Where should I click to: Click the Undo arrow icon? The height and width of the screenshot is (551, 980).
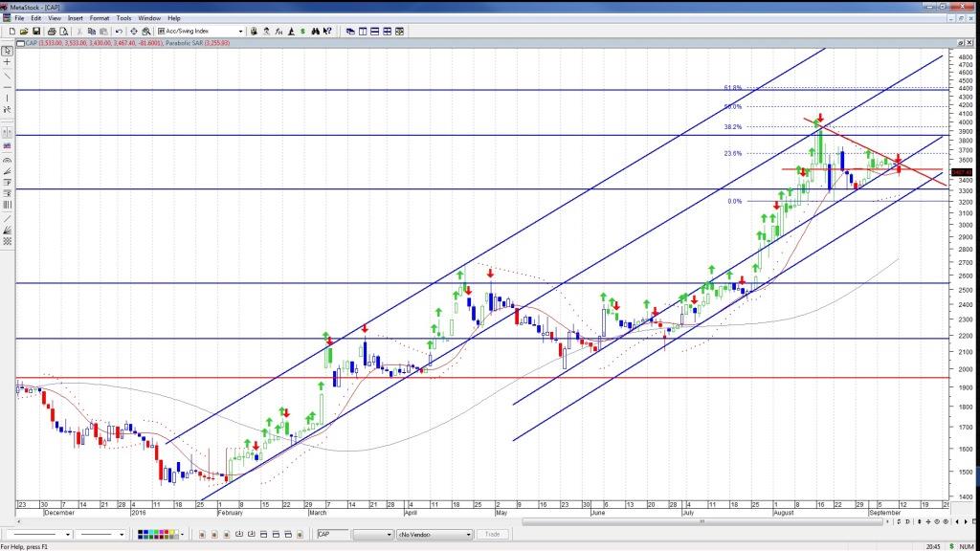(x=118, y=31)
